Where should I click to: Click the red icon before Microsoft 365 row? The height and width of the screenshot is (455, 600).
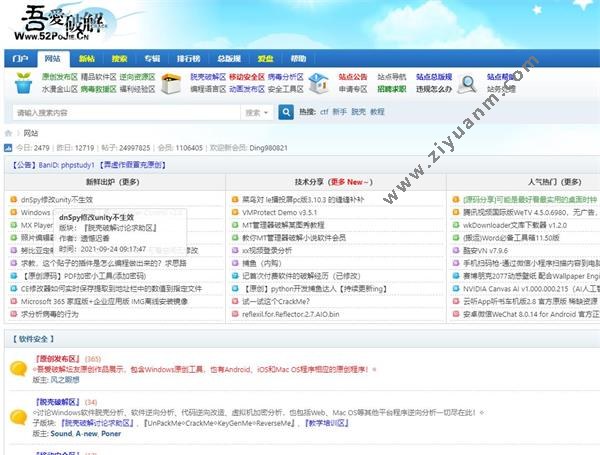coord(14,301)
